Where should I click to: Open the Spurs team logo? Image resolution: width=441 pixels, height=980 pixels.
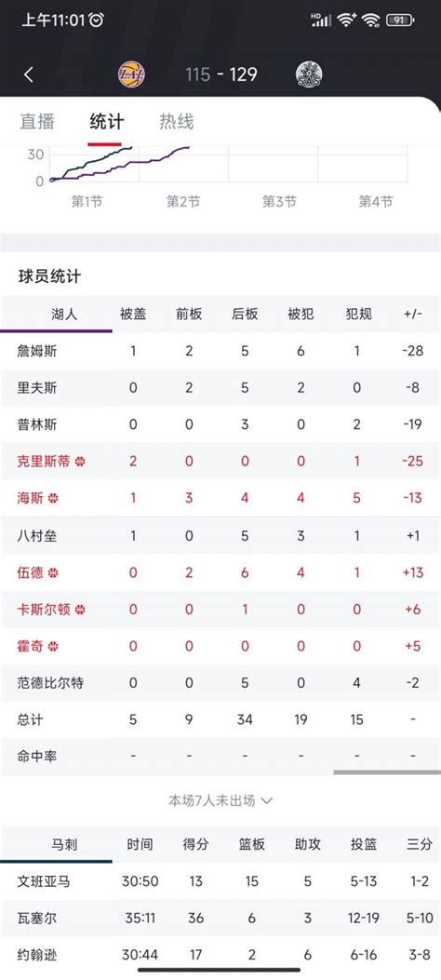[309, 74]
